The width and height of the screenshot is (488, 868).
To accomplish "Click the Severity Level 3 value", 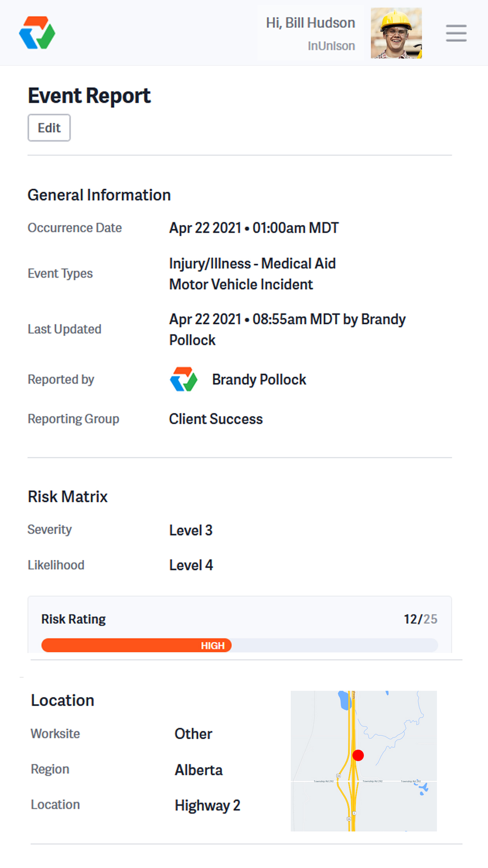I will point(191,530).
